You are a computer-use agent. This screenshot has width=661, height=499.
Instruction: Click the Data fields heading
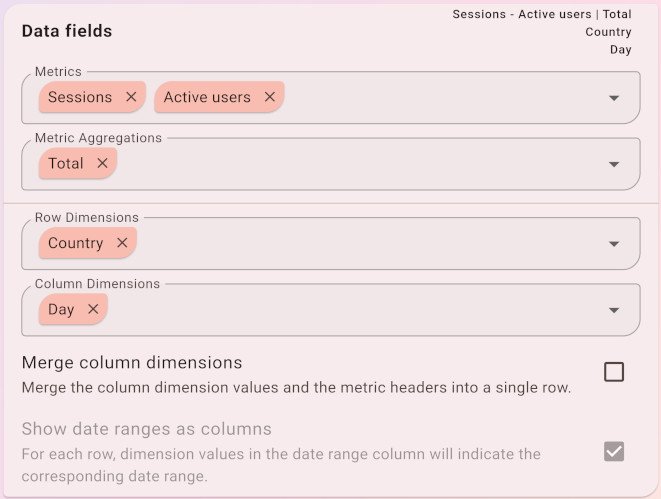click(x=67, y=31)
